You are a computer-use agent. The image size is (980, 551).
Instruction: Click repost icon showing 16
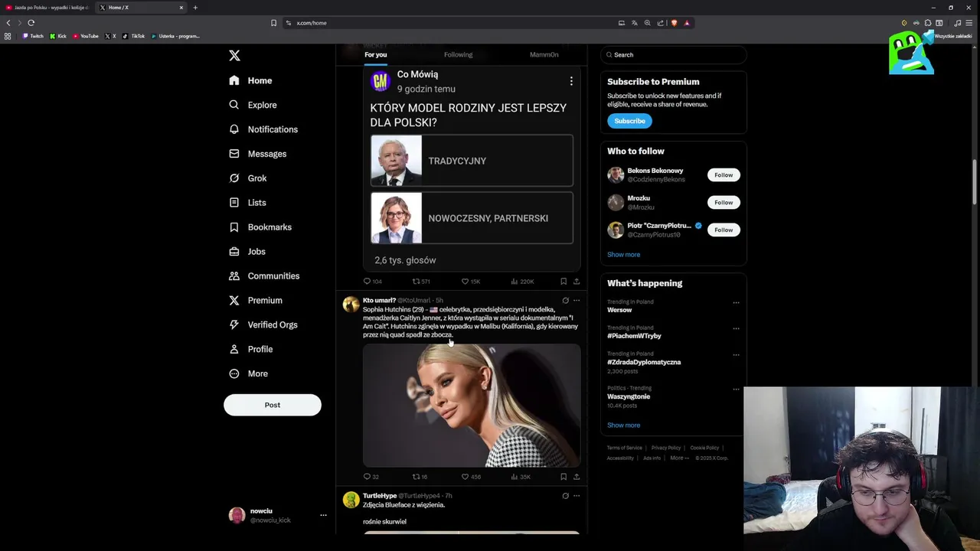click(416, 477)
